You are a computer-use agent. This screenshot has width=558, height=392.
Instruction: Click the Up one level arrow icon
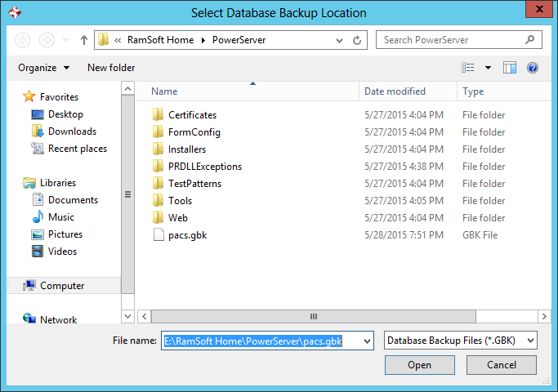83,40
